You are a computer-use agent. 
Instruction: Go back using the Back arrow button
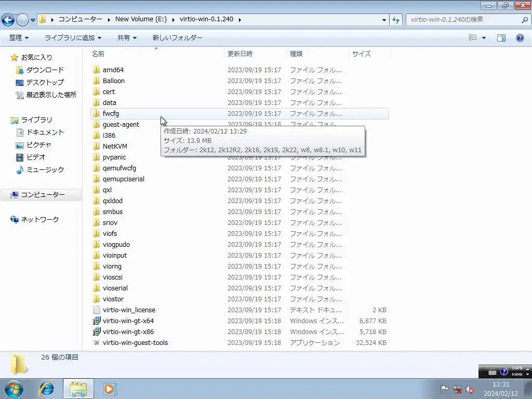8,20
